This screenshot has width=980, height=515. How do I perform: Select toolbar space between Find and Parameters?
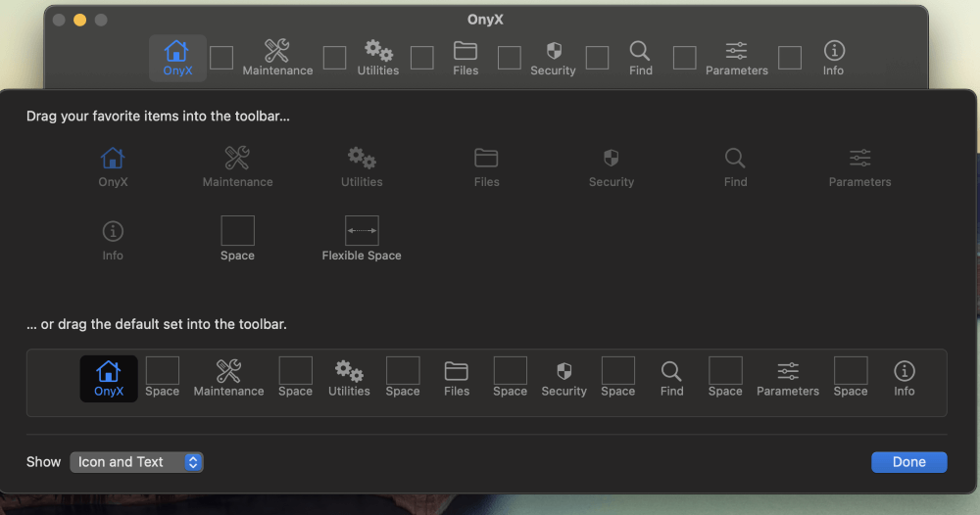click(x=684, y=58)
